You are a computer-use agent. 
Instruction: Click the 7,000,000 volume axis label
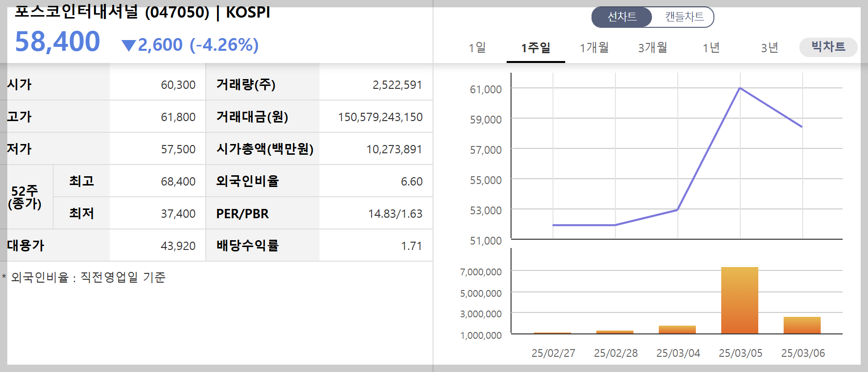click(481, 272)
